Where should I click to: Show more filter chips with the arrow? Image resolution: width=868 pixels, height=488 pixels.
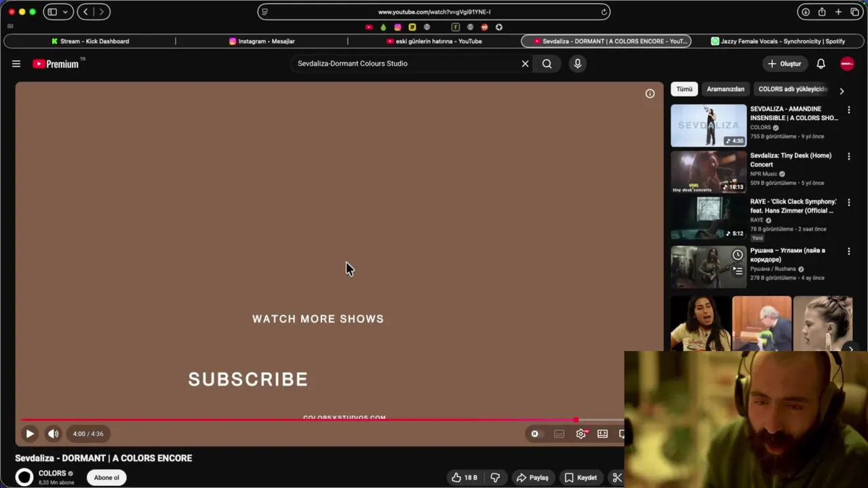coord(842,91)
